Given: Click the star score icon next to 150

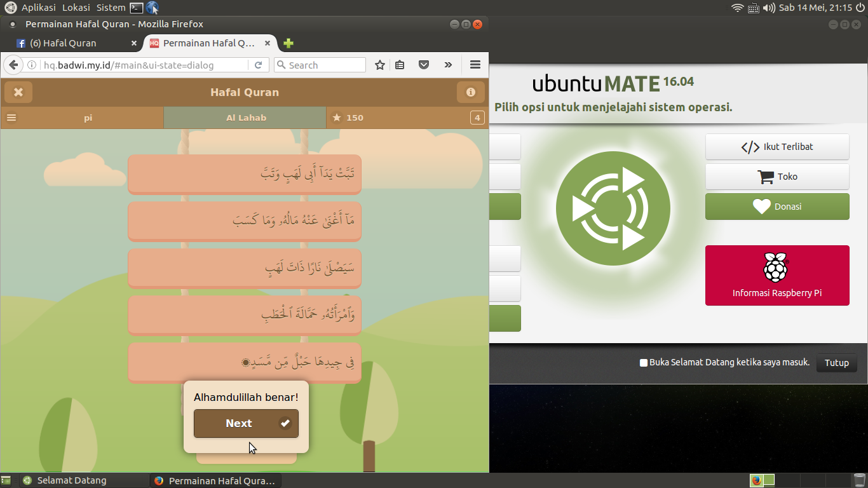Looking at the screenshot, I should (x=337, y=118).
